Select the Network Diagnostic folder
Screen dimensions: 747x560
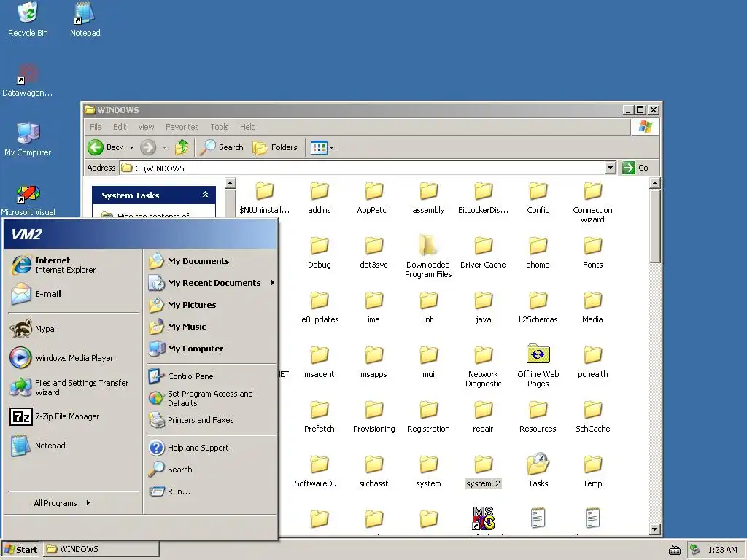[483, 365]
